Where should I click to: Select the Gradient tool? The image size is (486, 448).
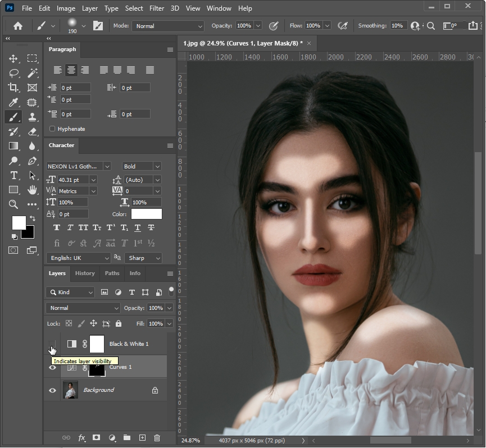(x=13, y=146)
